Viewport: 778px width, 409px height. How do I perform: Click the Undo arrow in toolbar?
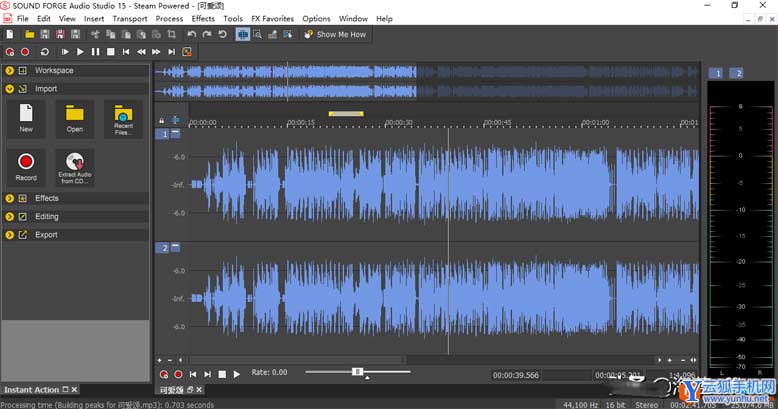coord(192,34)
